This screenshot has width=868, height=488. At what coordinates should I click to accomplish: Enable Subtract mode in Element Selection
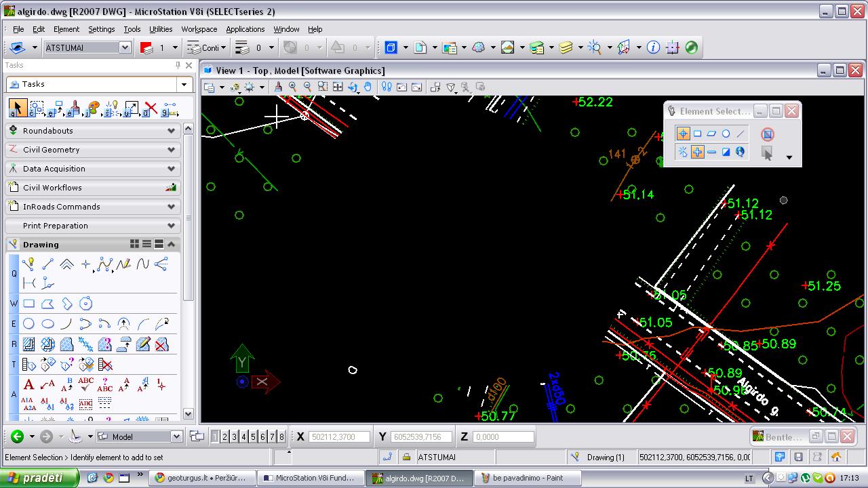(x=711, y=152)
